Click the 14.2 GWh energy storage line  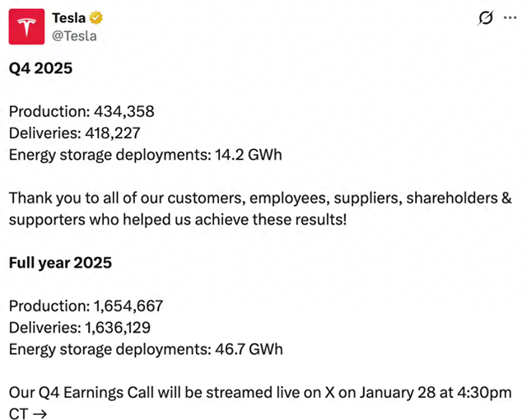coord(145,154)
